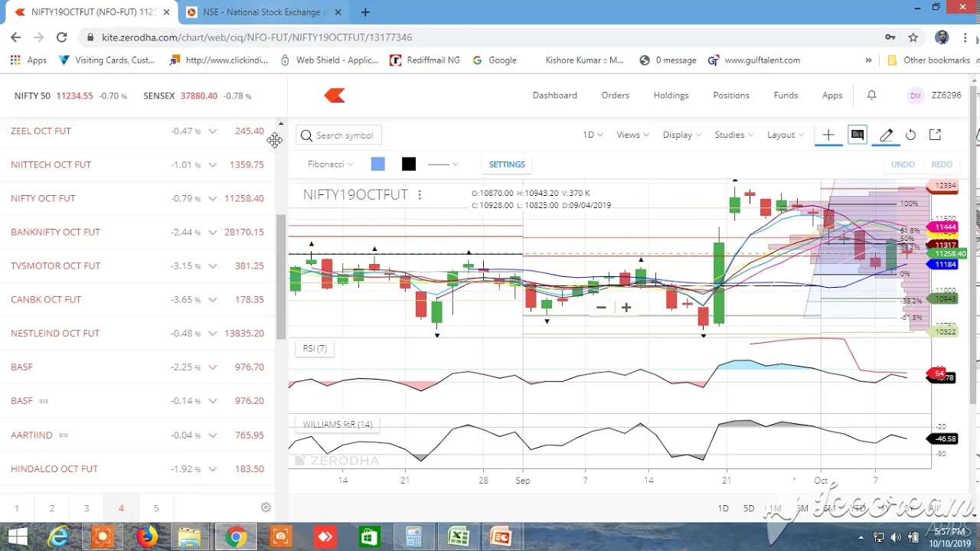Launch Internet Explorer from taskbar

(58, 536)
